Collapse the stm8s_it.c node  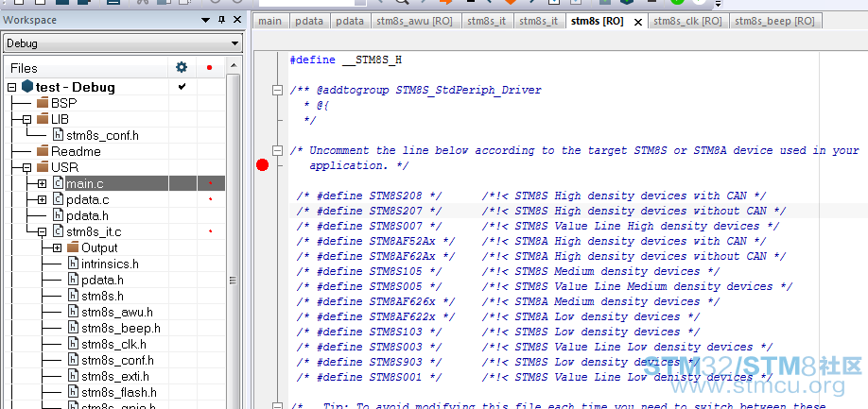(x=42, y=231)
